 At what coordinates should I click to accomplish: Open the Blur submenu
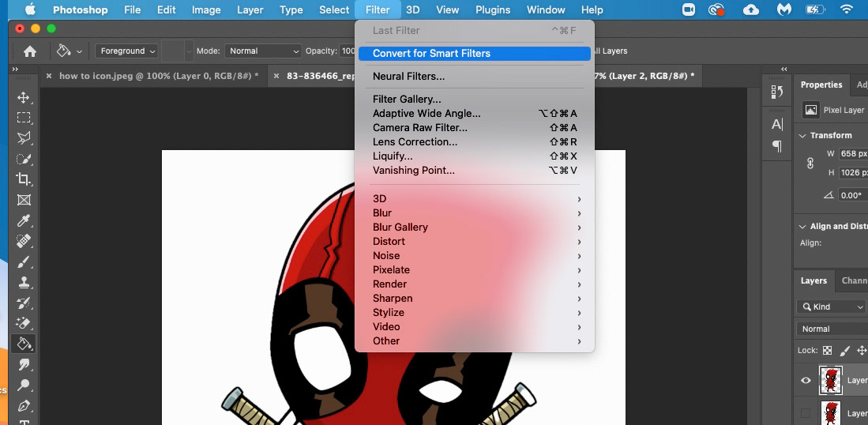tap(475, 213)
